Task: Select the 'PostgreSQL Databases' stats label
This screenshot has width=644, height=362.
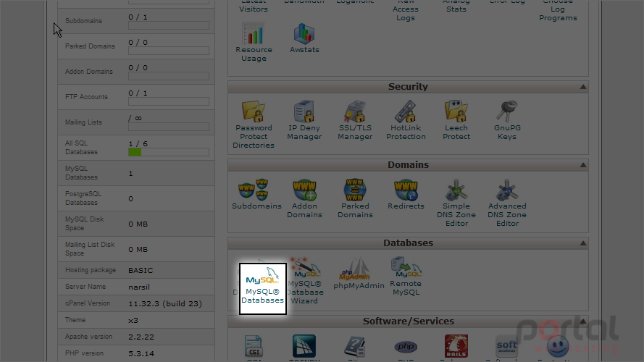Action: 83,198
